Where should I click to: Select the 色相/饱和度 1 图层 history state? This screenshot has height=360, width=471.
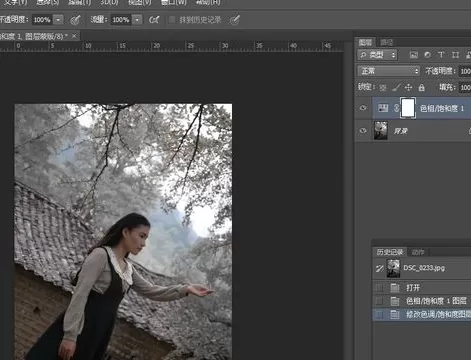(x=436, y=301)
